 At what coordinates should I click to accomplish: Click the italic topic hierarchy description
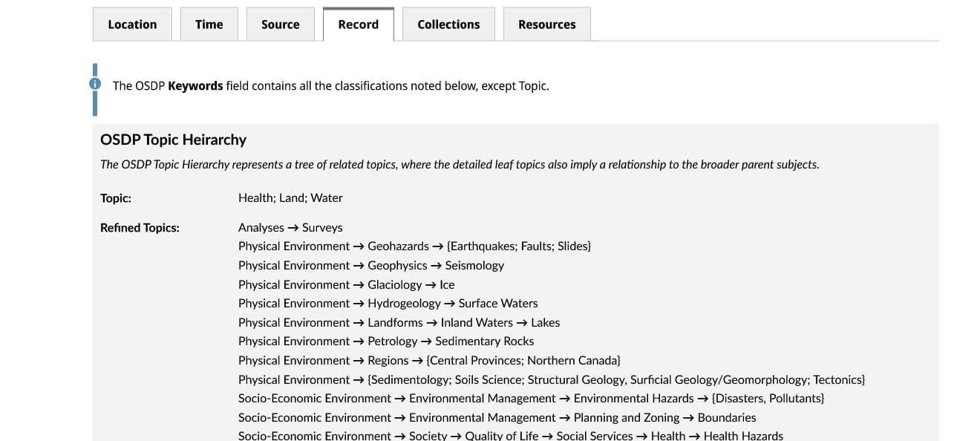(460, 165)
